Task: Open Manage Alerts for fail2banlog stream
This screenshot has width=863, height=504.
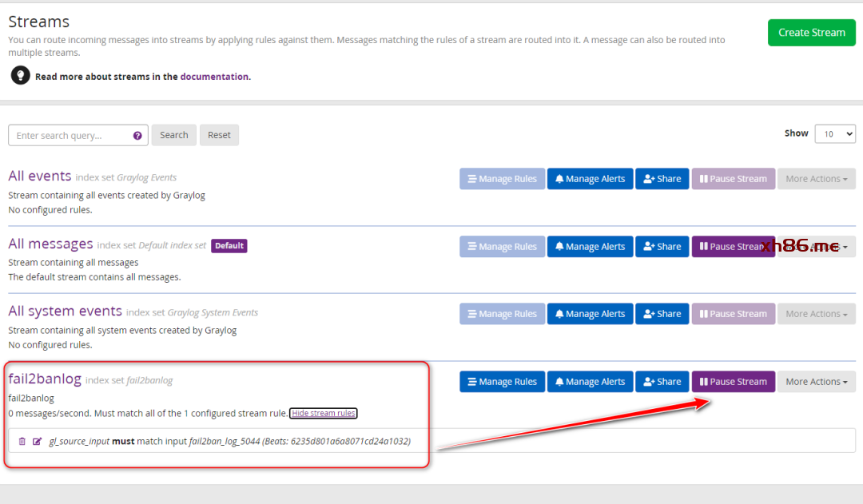Action: pos(590,382)
